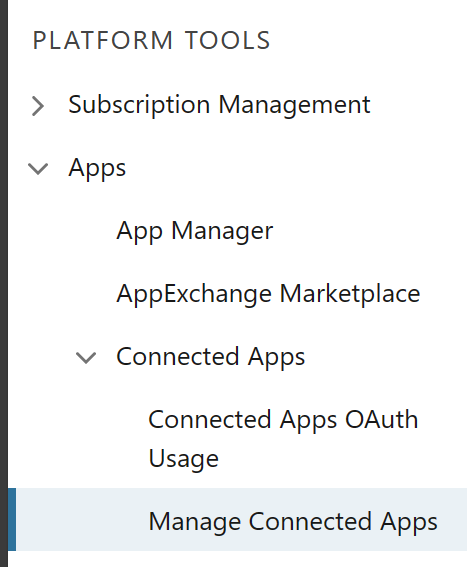The width and height of the screenshot is (467, 567).
Task: Click the word Management in the Subscription entry
Action: point(294,105)
